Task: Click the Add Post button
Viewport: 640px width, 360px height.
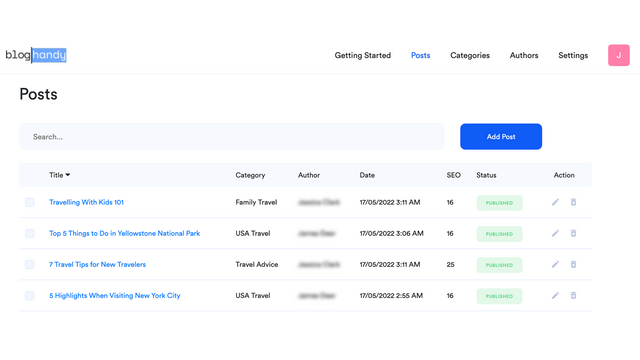Action: (501, 136)
